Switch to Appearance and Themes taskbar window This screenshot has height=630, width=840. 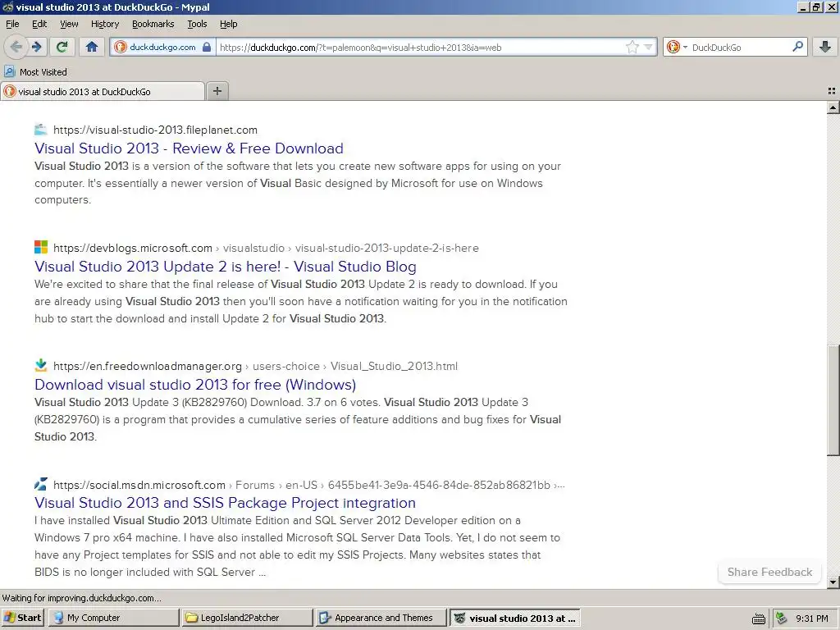(x=381, y=618)
